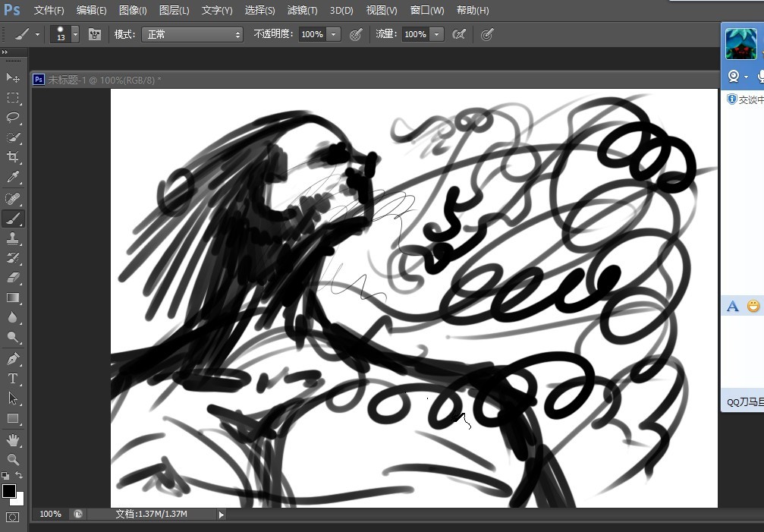Screen dimensions: 764x532
Task: Select the Hand tool
Action: point(13,440)
